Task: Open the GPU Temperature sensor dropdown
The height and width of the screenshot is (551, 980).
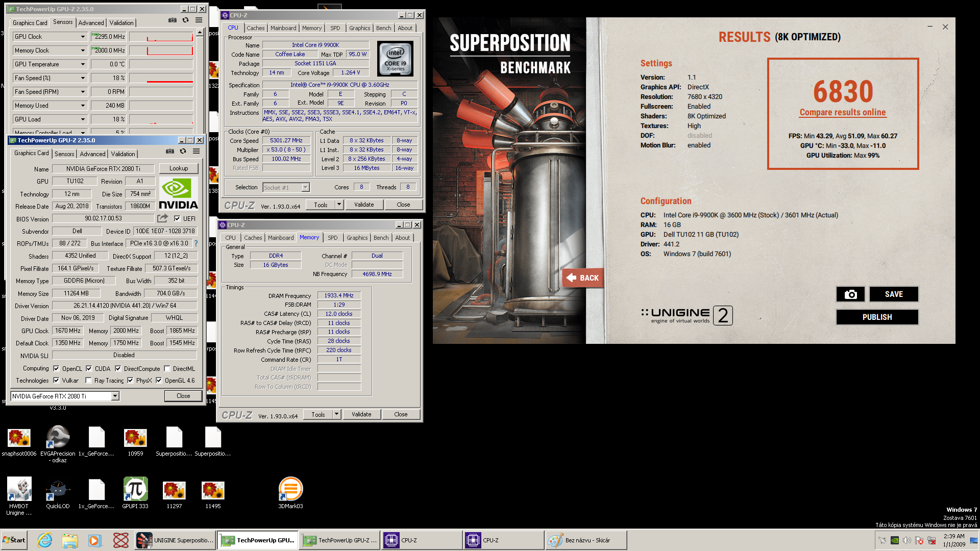Action: click(83, 64)
